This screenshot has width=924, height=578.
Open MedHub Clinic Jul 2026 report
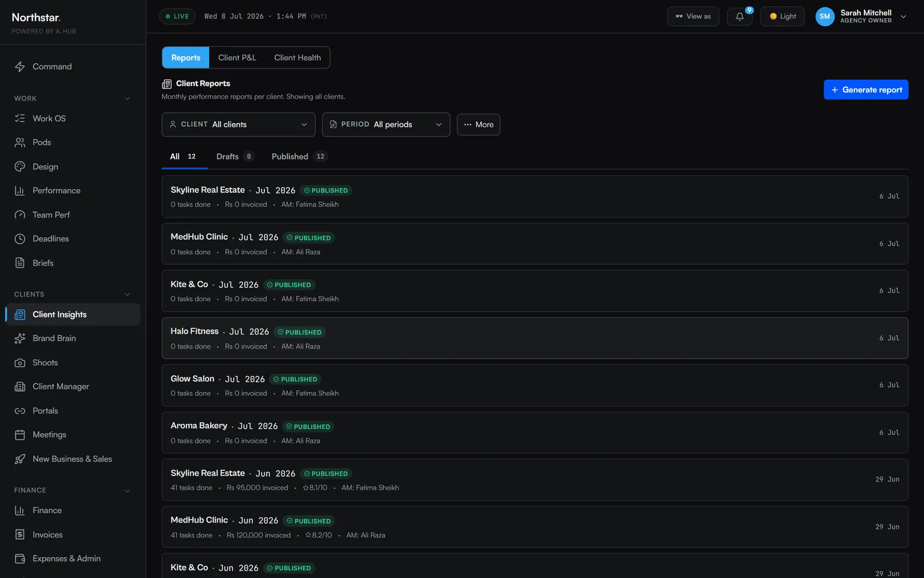pyautogui.click(x=535, y=244)
